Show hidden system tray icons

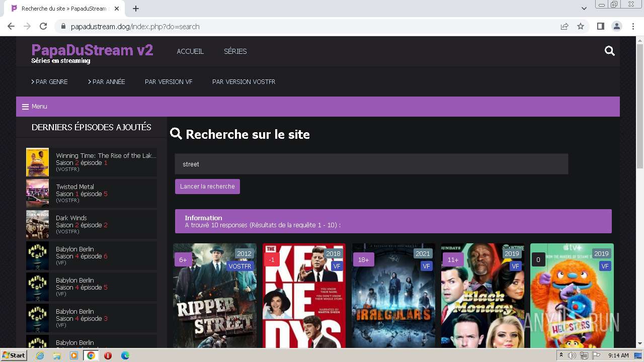point(561,355)
